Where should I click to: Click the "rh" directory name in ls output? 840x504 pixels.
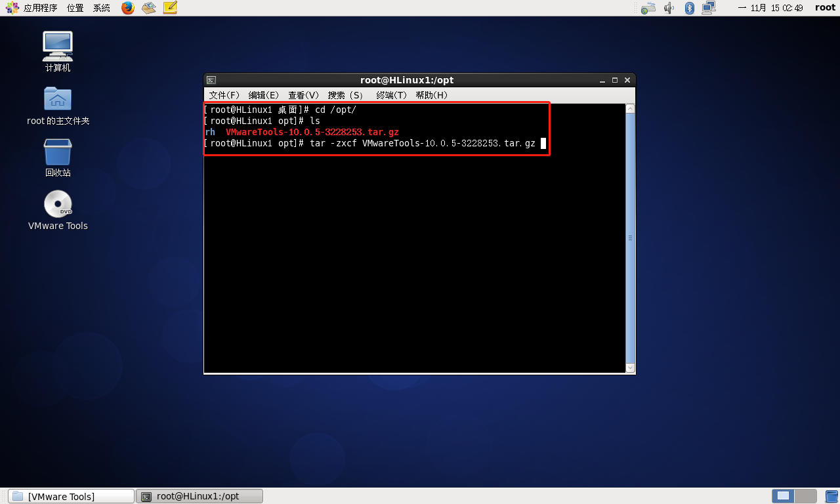[x=210, y=132]
